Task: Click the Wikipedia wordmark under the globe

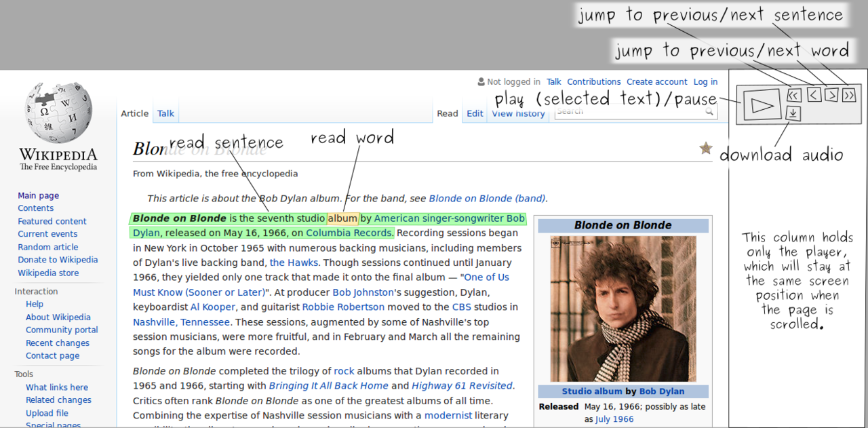Action: click(58, 154)
